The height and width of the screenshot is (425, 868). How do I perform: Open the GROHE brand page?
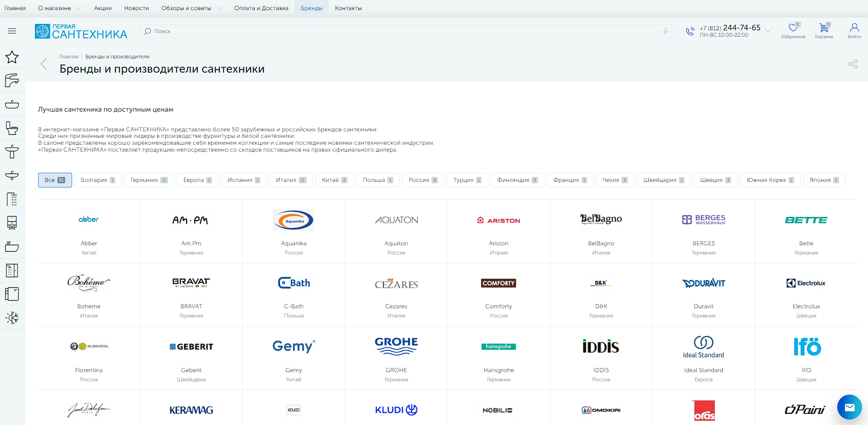tap(396, 370)
